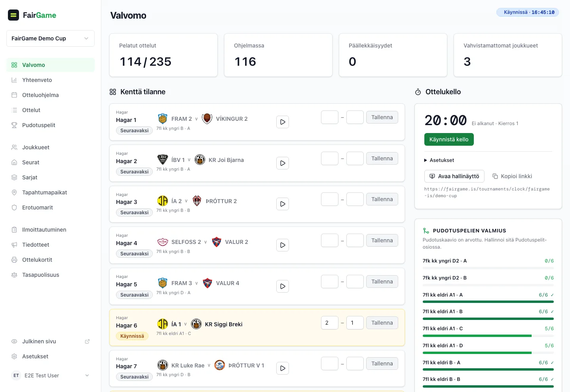Click the SELFOSS 2 team crest
Viewport: 570px width, 392px height.
[x=163, y=242]
